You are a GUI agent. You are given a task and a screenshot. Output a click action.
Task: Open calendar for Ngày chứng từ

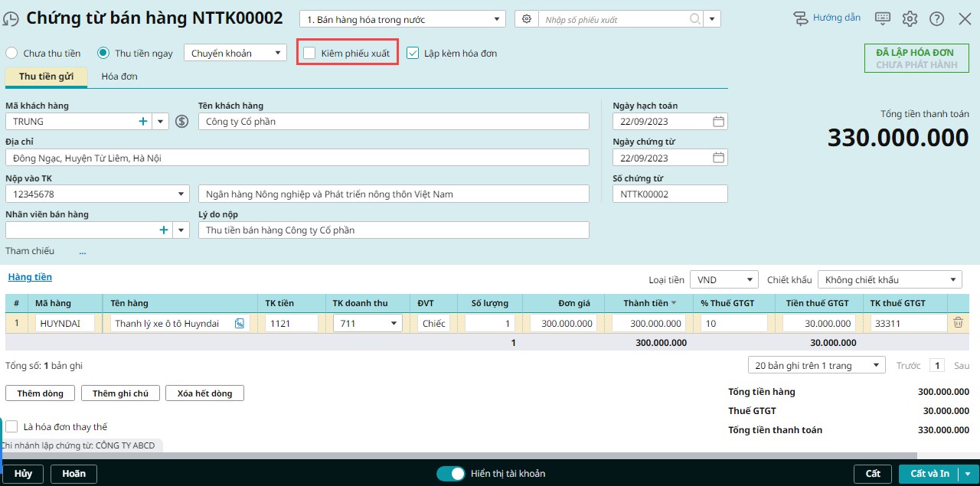coord(718,158)
